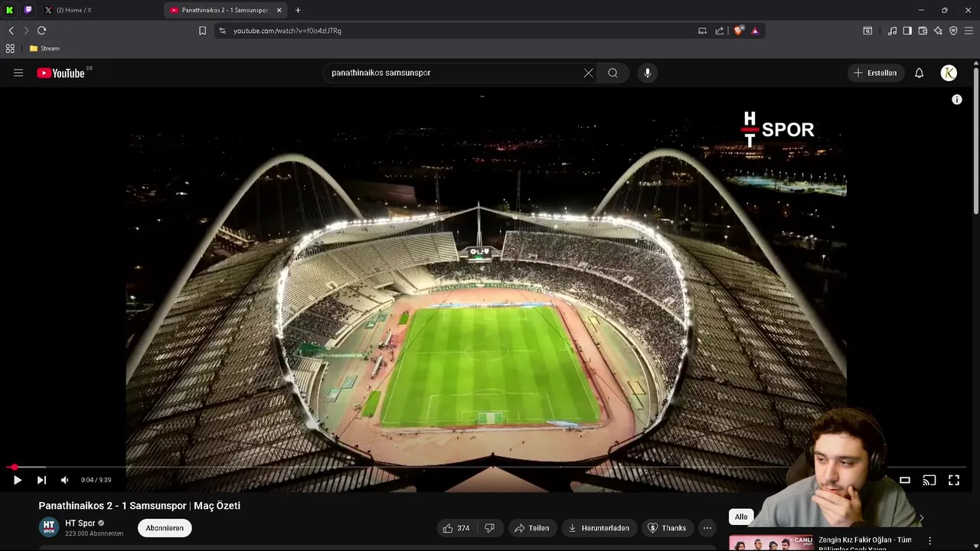Image resolution: width=980 pixels, height=551 pixels.
Task: Open the Teilen share dialog
Action: (x=532, y=528)
